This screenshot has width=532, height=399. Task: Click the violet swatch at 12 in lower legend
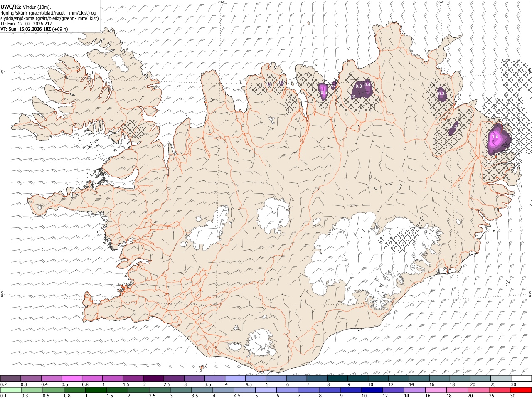[394, 390]
